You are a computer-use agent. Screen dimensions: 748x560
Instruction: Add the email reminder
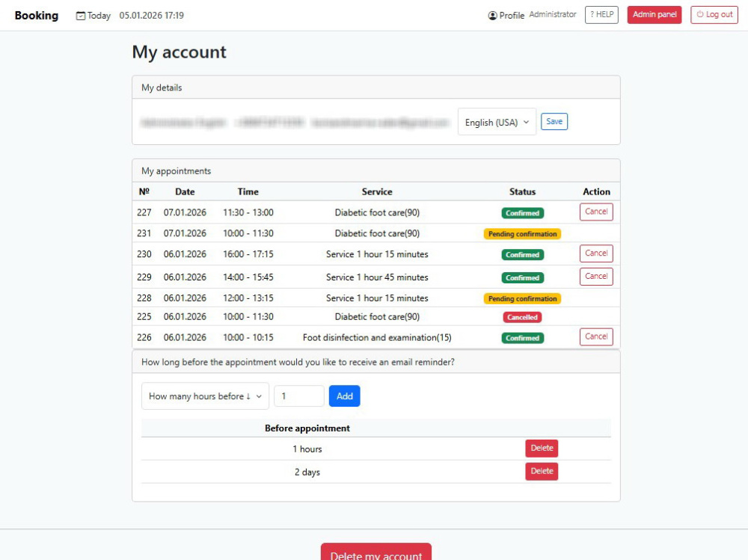pos(344,396)
